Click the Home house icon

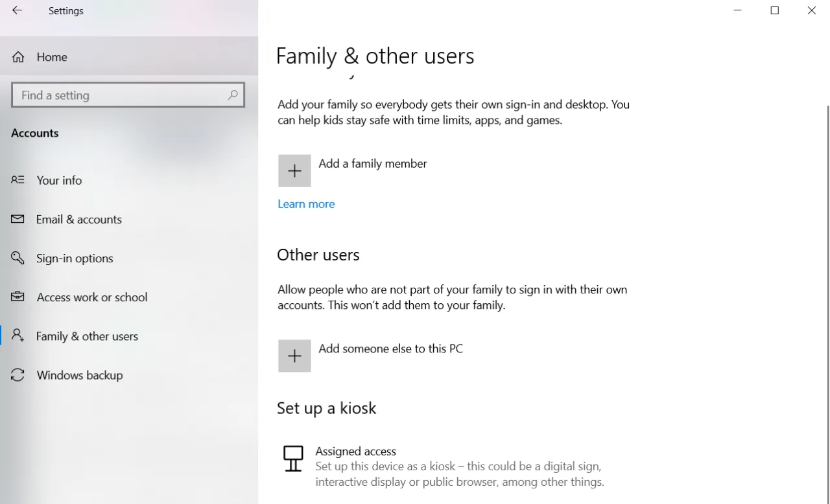pyautogui.click(x=18, y=56)
